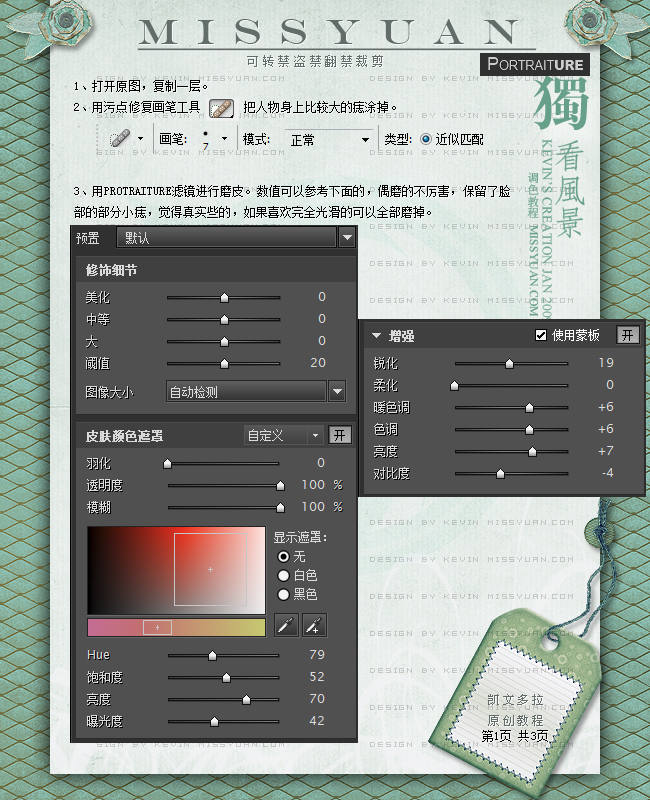Adjust the skin mask 亮度 slider handle
The image size is (650, 800).
tap(246, 699)
